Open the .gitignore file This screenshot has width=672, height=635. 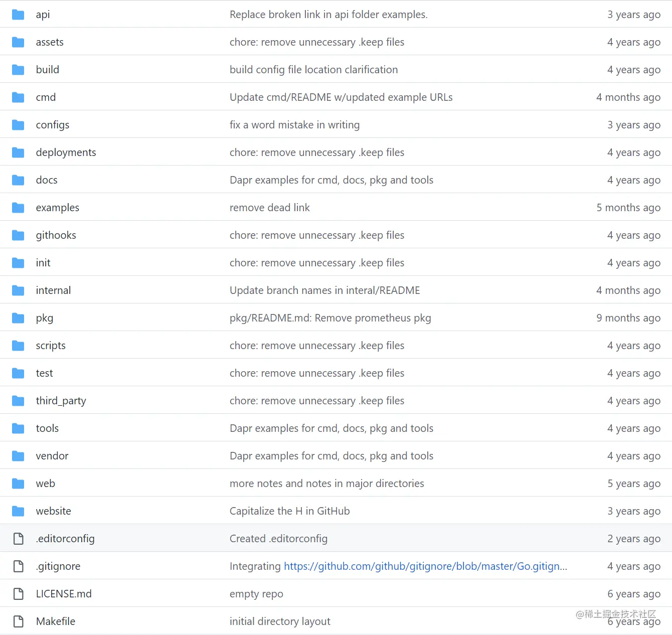point(58,566)
